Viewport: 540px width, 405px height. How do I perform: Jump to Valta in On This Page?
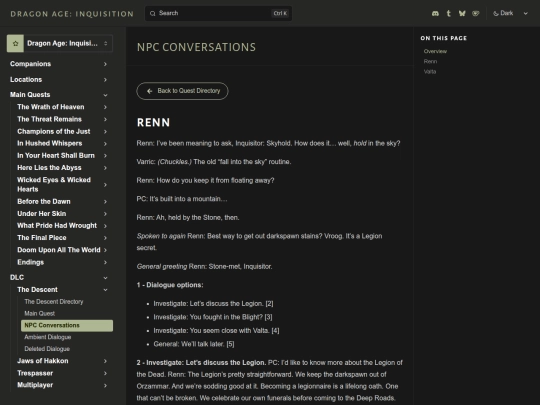[430, 72]
